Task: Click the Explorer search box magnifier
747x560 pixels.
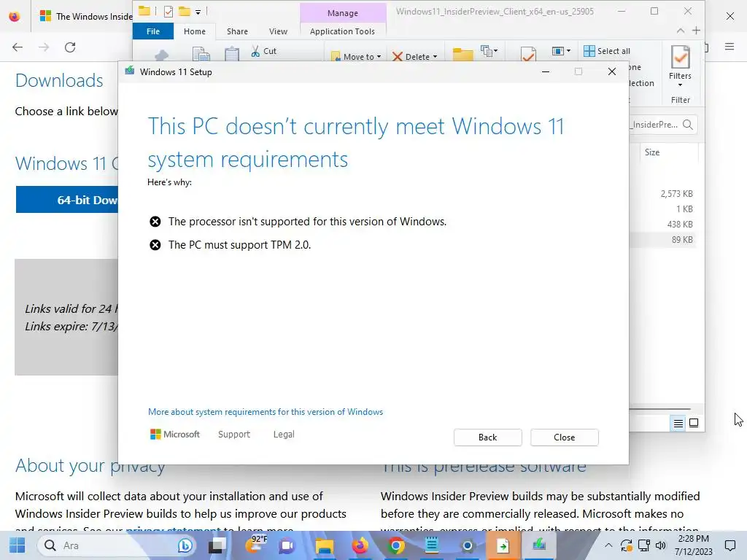Action: point(687,125)
